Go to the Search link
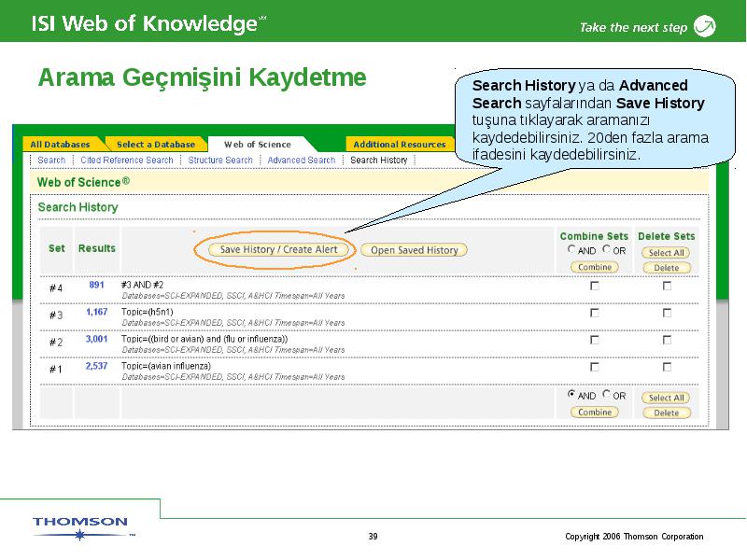The width and height of the screenshot is (747, 560). [x=51, y=160]
